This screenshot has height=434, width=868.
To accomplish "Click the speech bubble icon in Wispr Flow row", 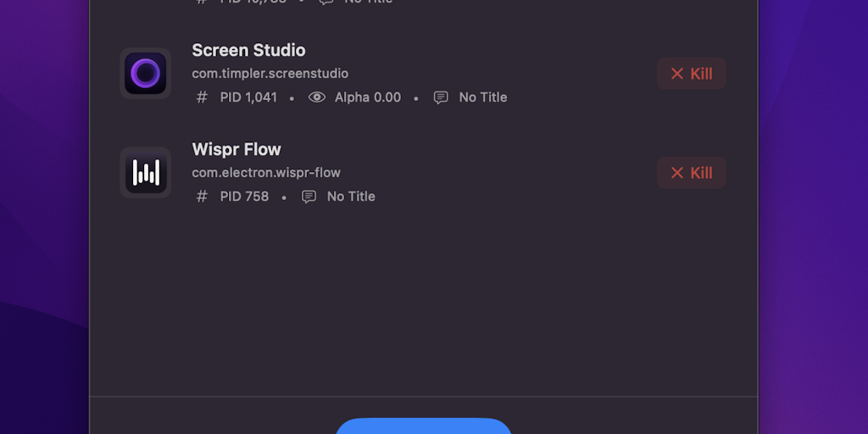I will (x=309, y=197).
